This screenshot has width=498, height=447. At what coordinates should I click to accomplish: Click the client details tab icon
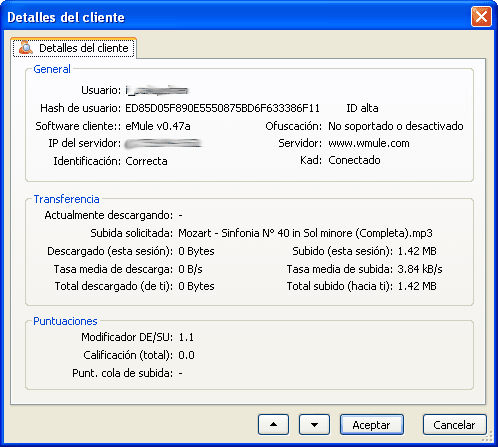[x=26, y=48]
